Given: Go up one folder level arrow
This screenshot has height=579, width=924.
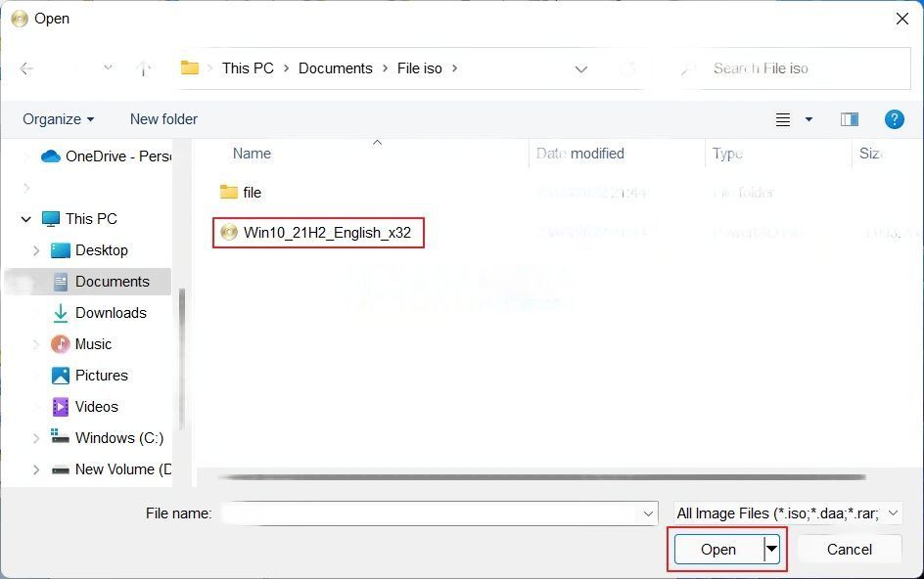Looking at the screenshot, I should click(x=143, y=68).
